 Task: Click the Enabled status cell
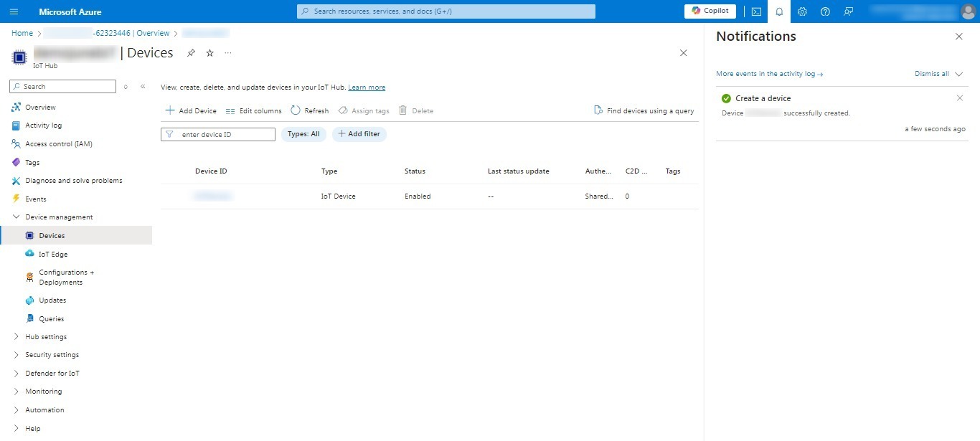click(418, 196)
